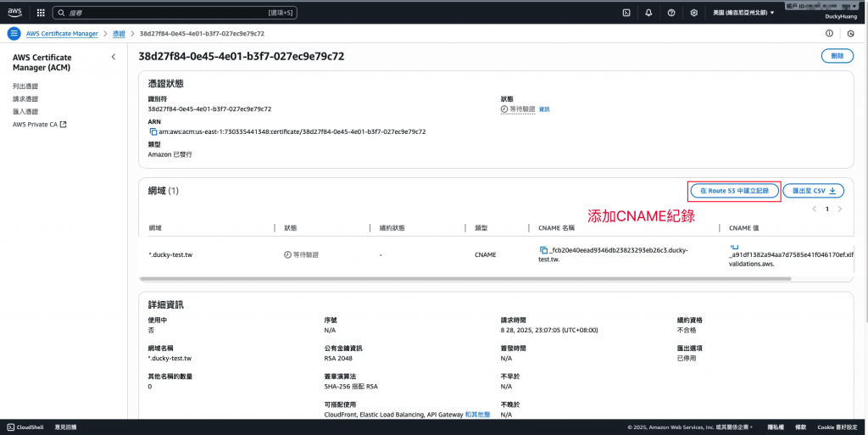Open the 資訊 link beside the status
Screen dimensions: 868x435
tap(544, 109)
